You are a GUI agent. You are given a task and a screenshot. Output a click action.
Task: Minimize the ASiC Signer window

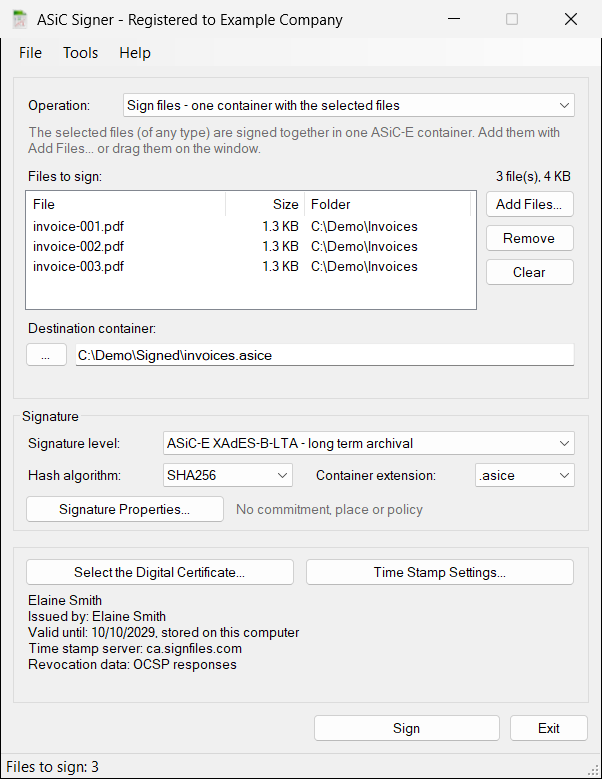454,19
